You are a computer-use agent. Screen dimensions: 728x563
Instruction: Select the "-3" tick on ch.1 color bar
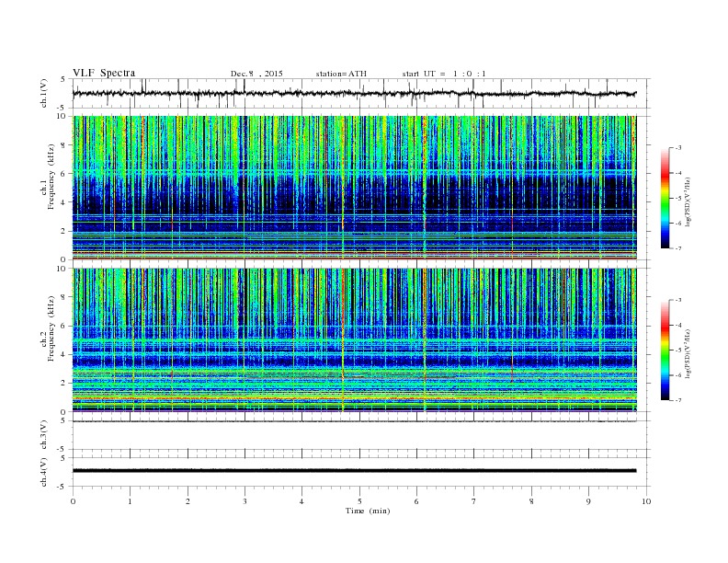point(678,148)
